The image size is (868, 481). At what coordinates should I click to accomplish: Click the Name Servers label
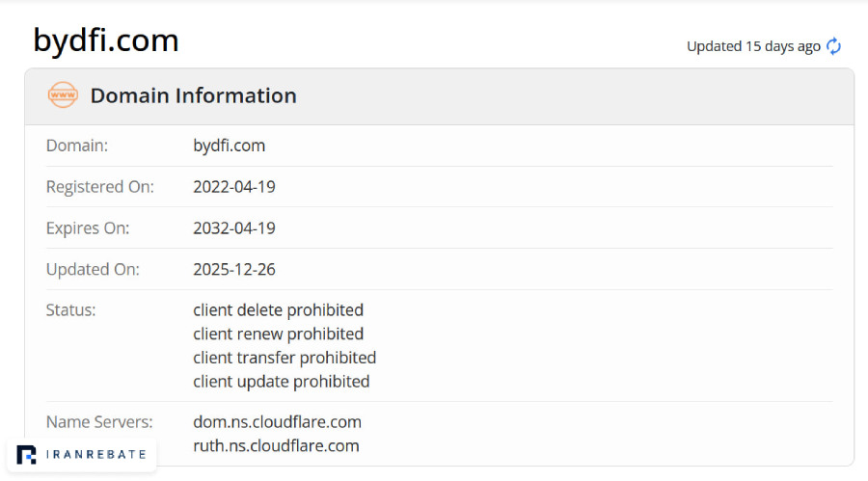click(x=99, y=422)
